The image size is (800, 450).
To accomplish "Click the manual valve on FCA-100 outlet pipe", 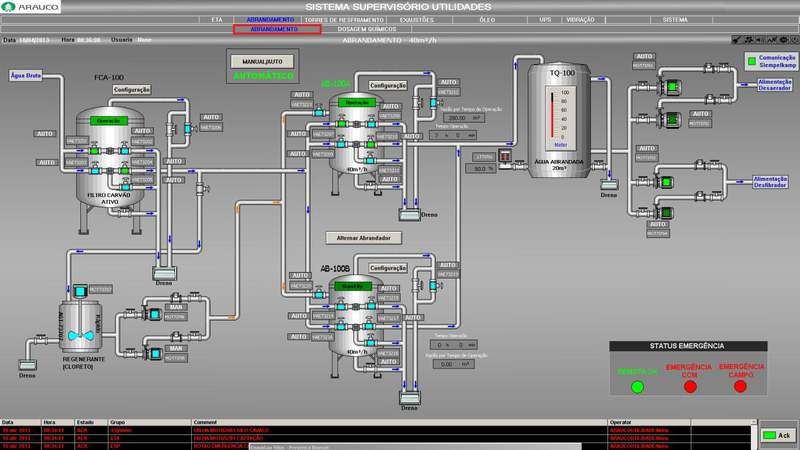I will click(x=202, y=189).
